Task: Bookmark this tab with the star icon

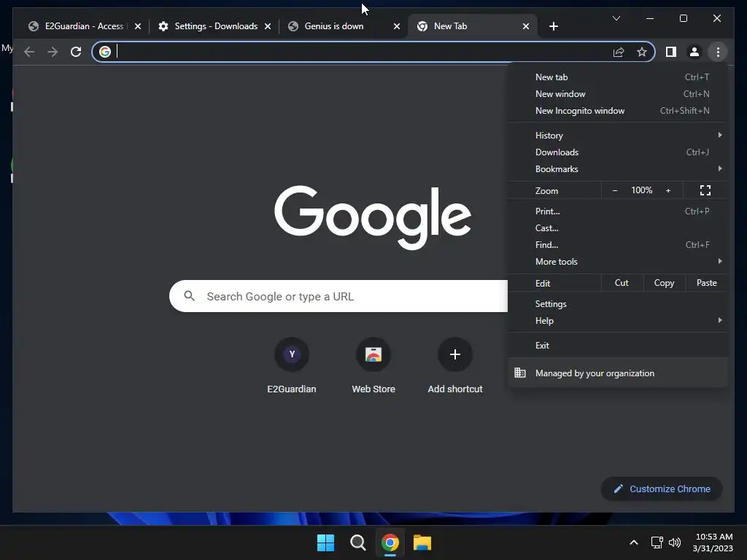Action: 642,52
